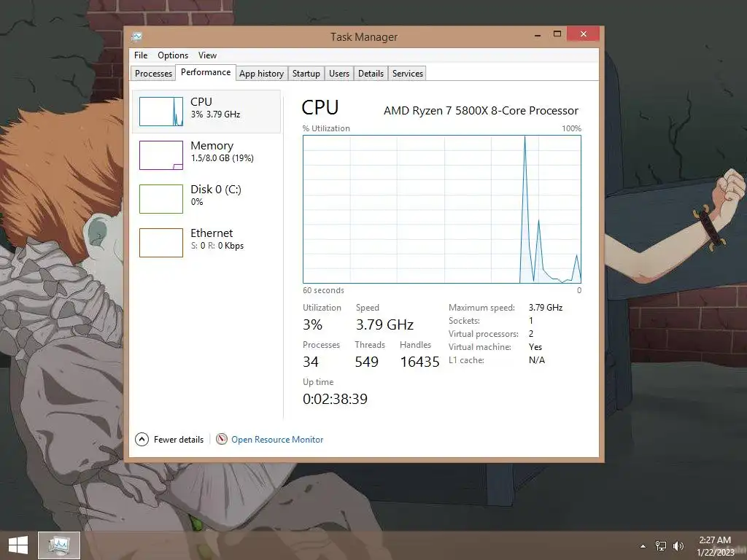Click the Memory label in sidebar
This screenshot has height=560, width=747.
(x=212, y=146)
